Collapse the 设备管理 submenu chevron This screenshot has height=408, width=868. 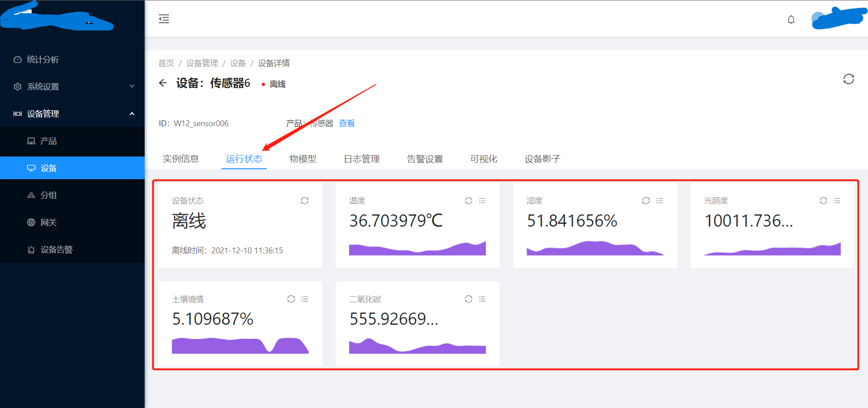[132, 114]
